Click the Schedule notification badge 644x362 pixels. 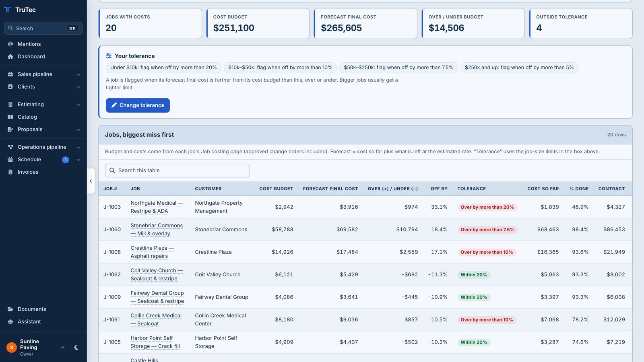coord(66,160)
